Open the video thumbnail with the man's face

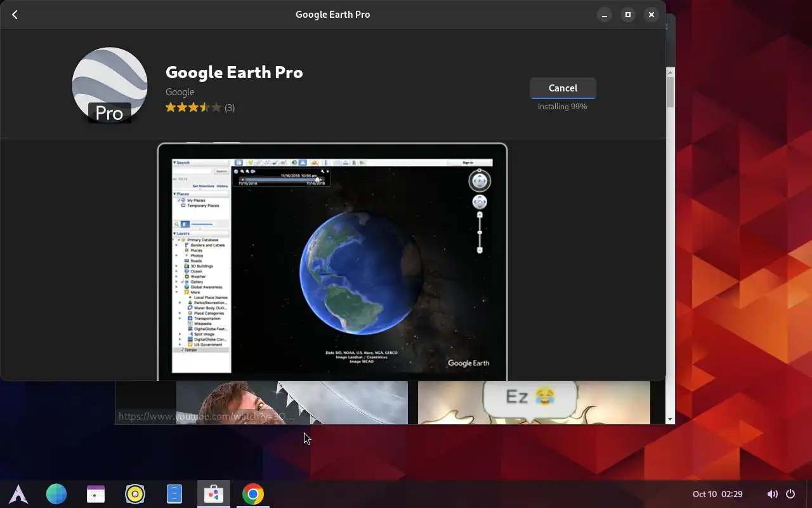292,403
